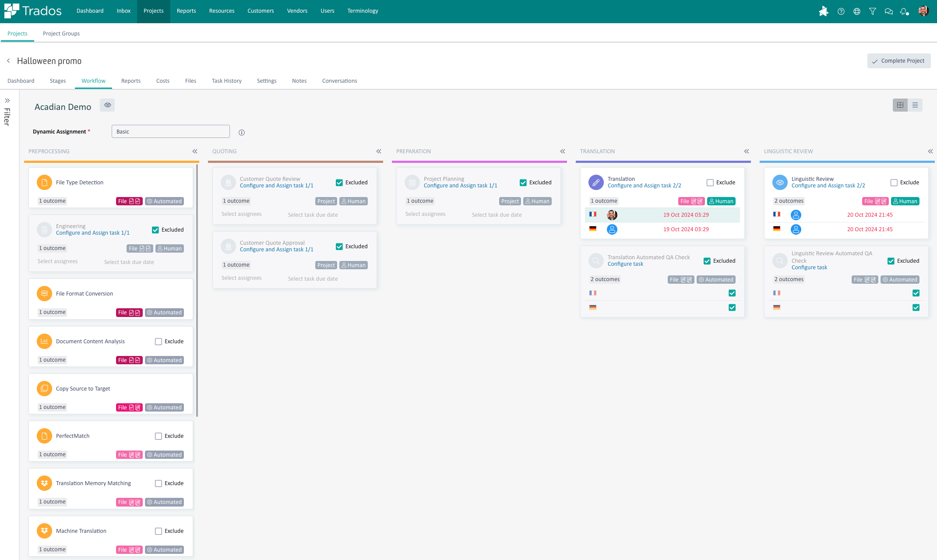This screenshot has width=937, height=560.
Task: Check Exclude for Document Content Analysis
Action: pyautogui.click(x=159, y=342)
